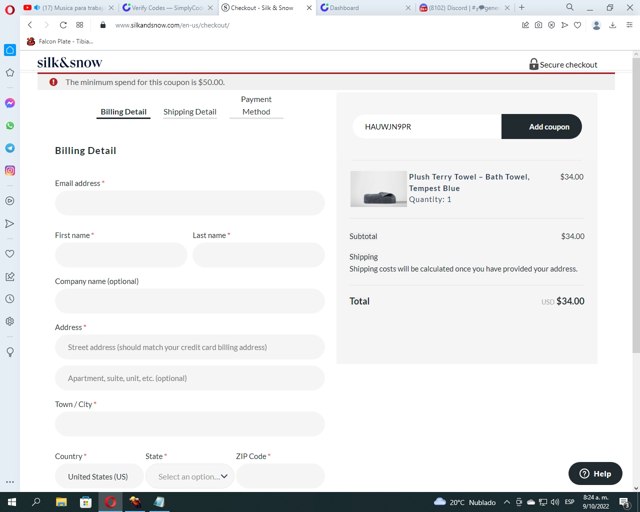Select Shipping Detail step tab
Image resolution: width=640 pixels, height=512 pixels.
pos(190,112)
